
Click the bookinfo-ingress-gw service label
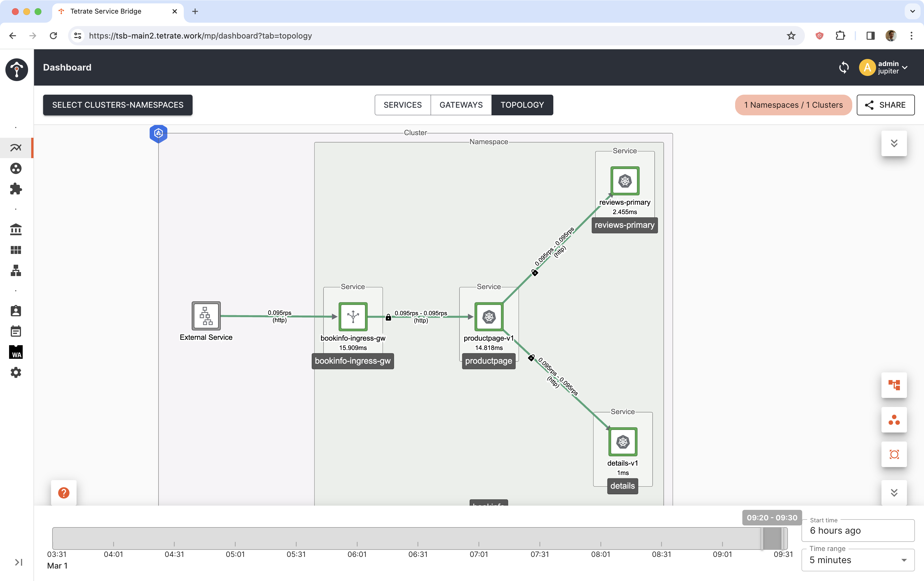point(353,361)
